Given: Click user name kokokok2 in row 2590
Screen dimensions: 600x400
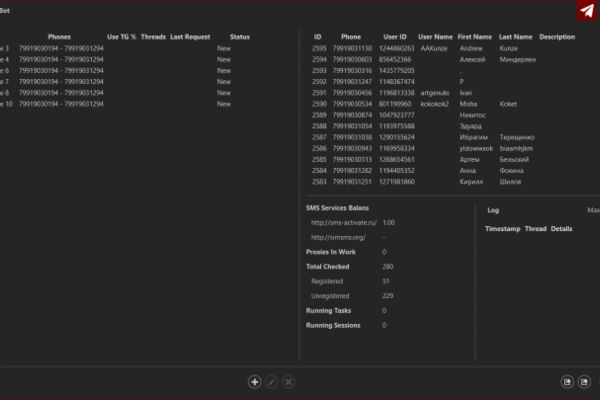Looking at the screenshot, I should (x=435, y=104).
